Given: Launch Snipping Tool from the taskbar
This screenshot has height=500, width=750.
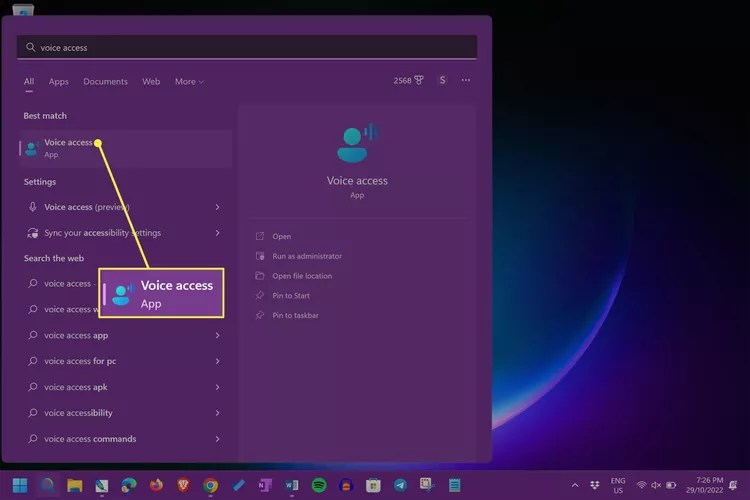Looking at the screenshot, I should tap(427, 485).
